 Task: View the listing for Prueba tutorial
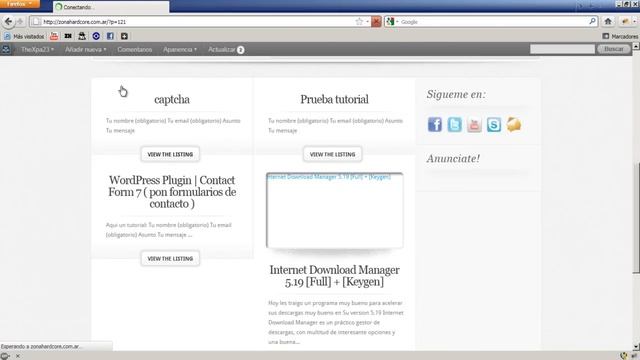332,154
